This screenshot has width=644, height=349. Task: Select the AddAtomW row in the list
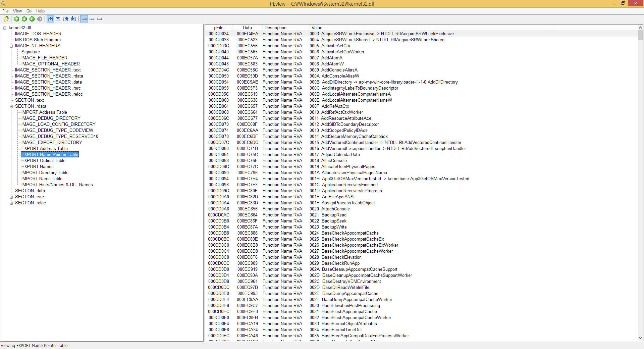(421, 64)
